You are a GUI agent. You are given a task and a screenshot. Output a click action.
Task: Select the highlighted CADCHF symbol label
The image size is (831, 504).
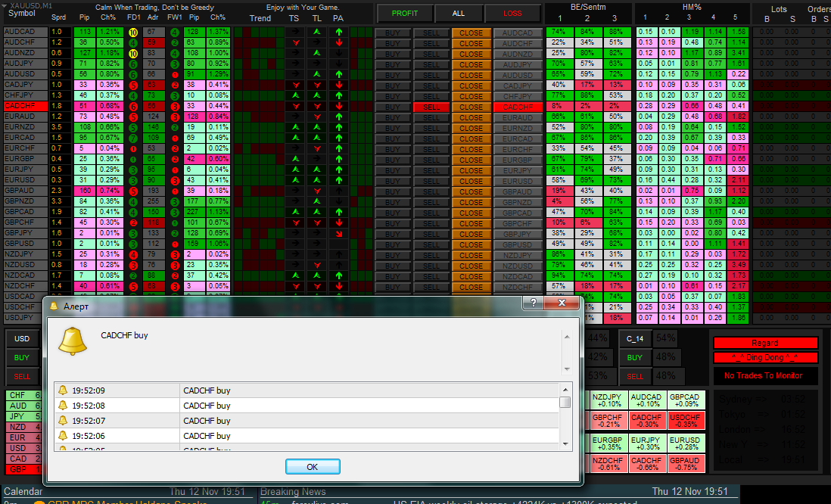pos(26,106)
